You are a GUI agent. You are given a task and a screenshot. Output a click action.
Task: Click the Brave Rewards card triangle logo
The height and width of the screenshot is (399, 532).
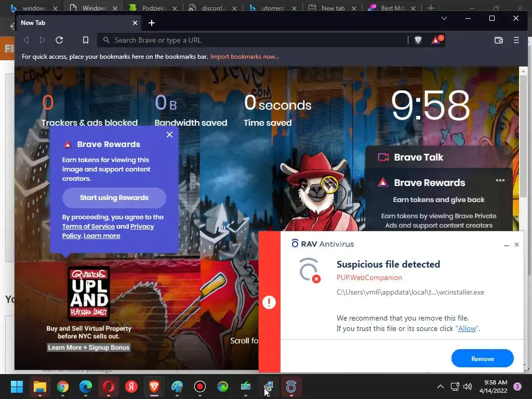[383, 182]
